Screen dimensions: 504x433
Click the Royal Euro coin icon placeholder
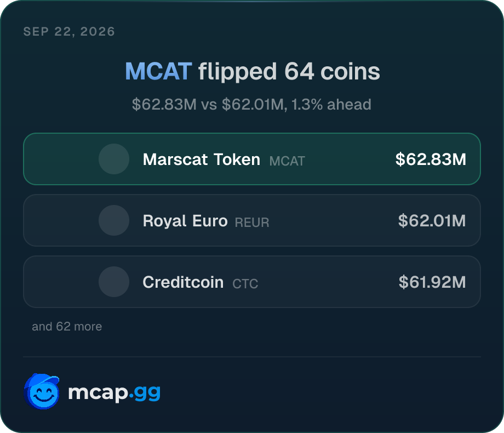[x=114, y=220]
